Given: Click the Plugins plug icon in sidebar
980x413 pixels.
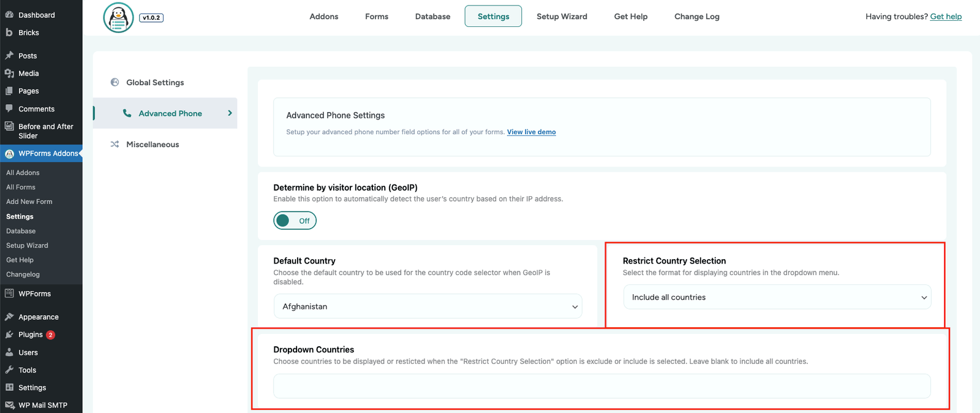Looking at the screenshot, I should click(x=9, y=335).
